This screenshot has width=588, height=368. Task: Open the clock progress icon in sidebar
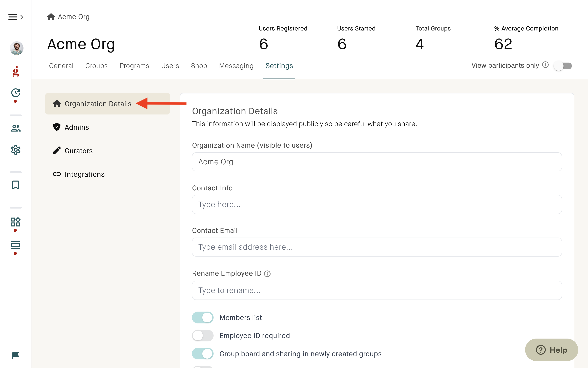click(x=16, y=93)
